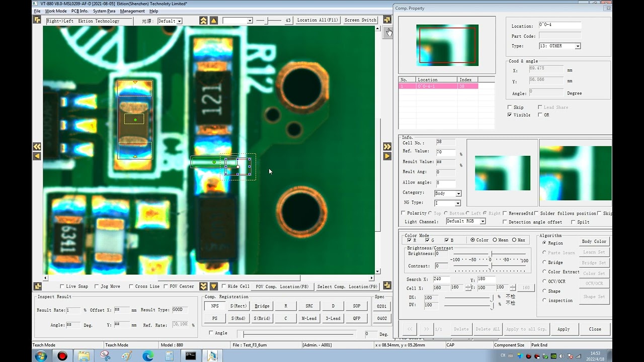Check the Hide Cell option

[x=224, y=287]
